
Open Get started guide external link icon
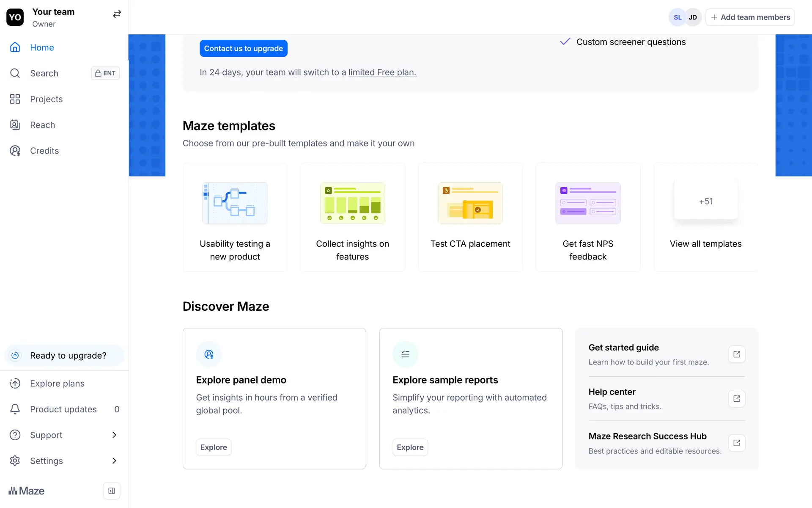pyautogui.click(x=736, y=354)
